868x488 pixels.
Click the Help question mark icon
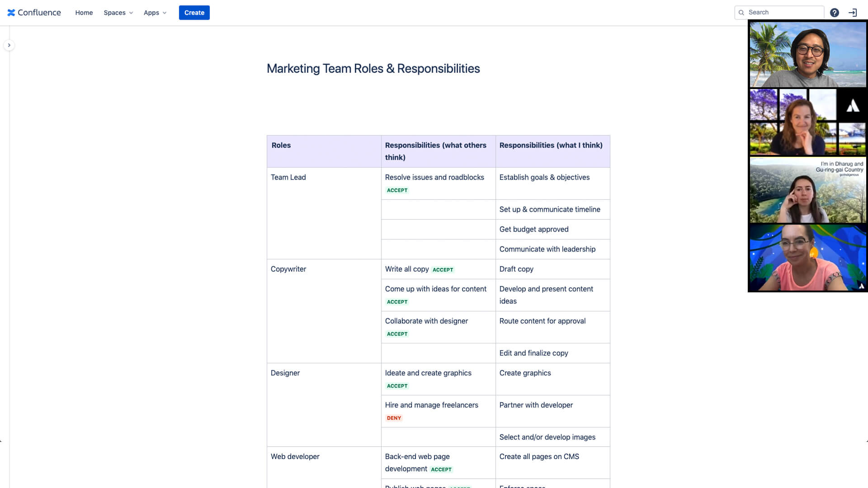834,12
